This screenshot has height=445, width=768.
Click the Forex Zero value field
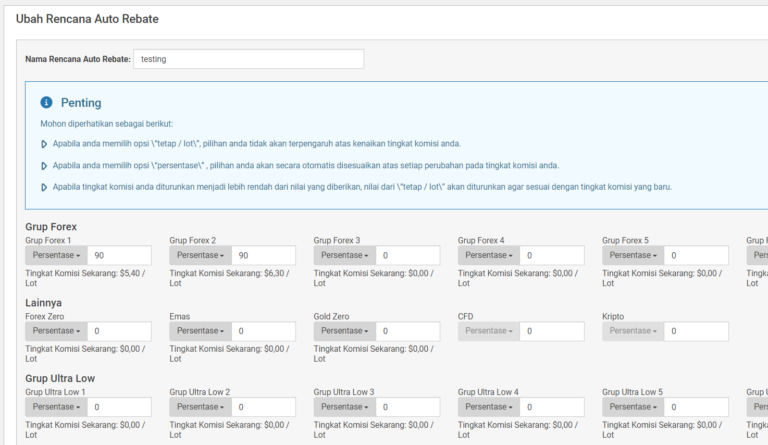(120, 331)
